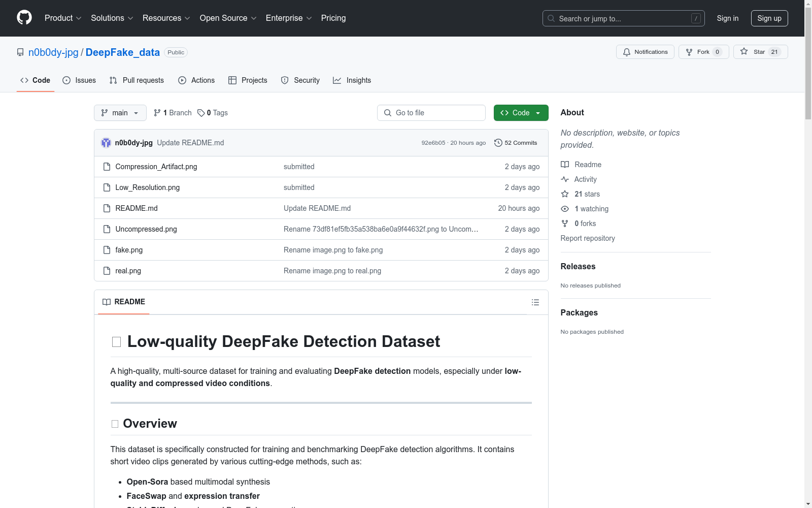Open the README outline list icon
This screenshot has width=812, height=508.
[x=535, y=302]
